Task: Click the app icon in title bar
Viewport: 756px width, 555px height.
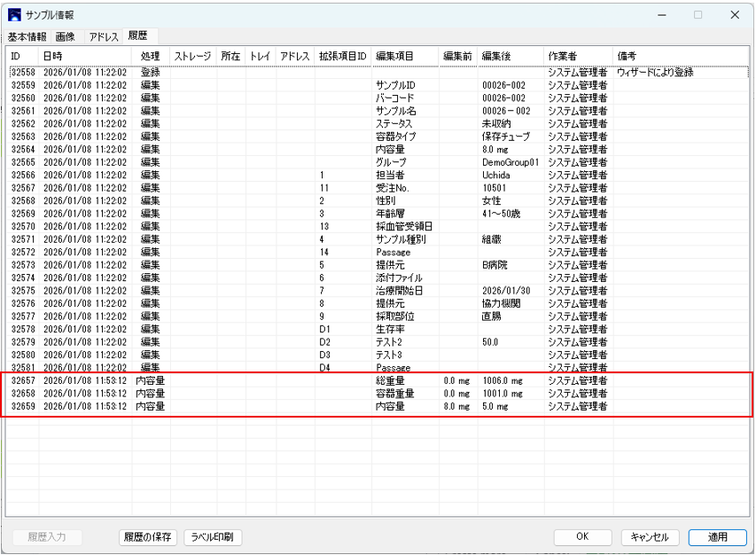Action: click(x=14, y=15)
